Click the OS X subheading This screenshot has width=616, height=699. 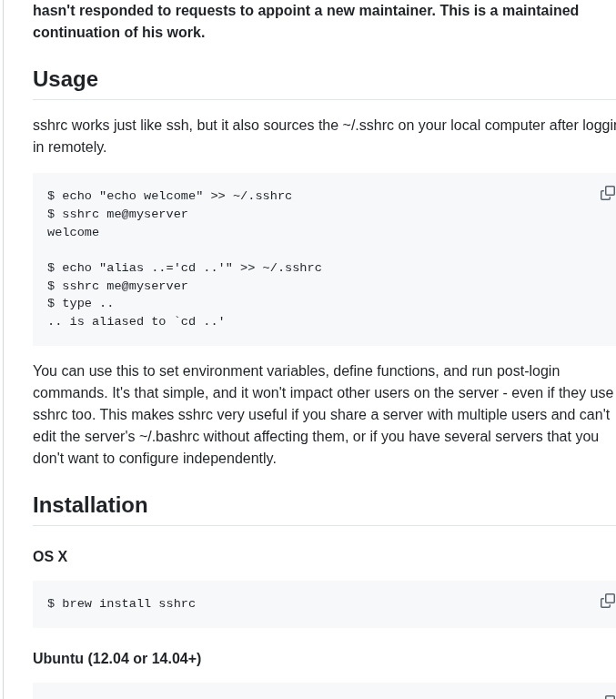coord(50,556)
